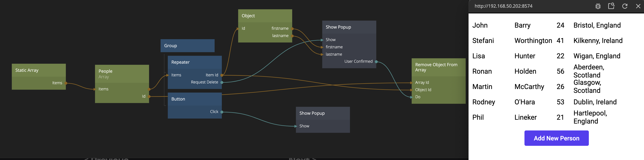This screenshot has height=160, width=644.
Task: Reload the preview with the refresh icon
Action: (x=624, y=6)
